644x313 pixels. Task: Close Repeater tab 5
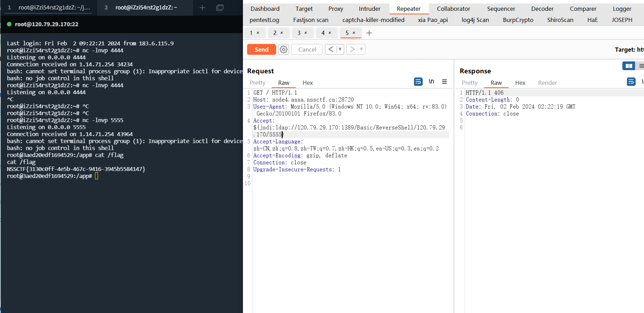pyautogui.click(x=354, y=33)
